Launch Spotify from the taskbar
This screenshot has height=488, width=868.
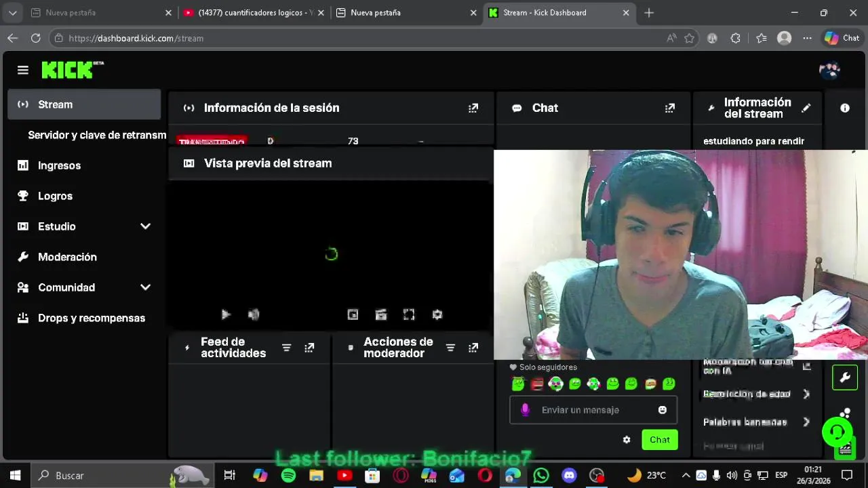288,475
